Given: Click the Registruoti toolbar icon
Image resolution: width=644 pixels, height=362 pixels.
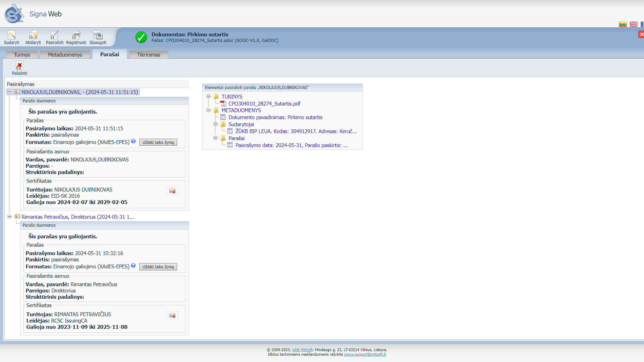Looking at the screenshot, I should (76, 36).
